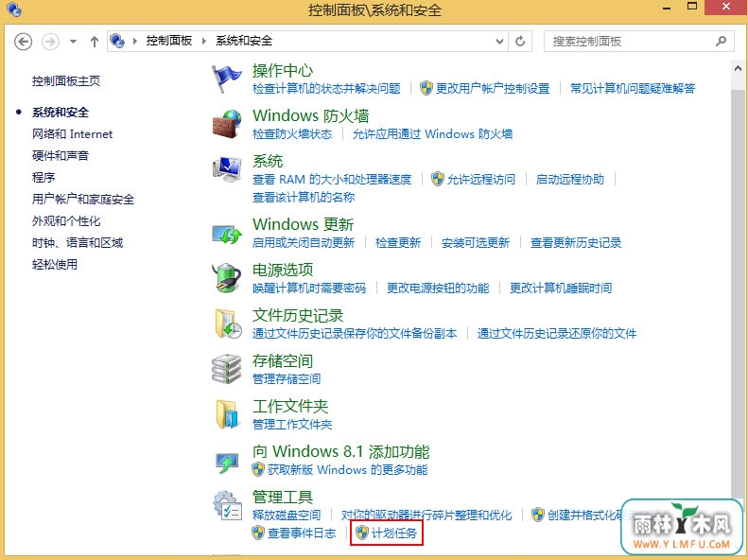Click 查看更新历史记录 link
The height and width of the screenshot is (560, 748).
click(576, 243)
